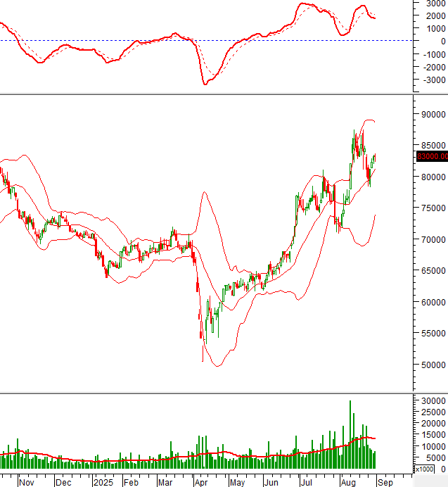Click the 85000 price axis label
The width and height of the screenshot is (448, 487).
(433, 146)
